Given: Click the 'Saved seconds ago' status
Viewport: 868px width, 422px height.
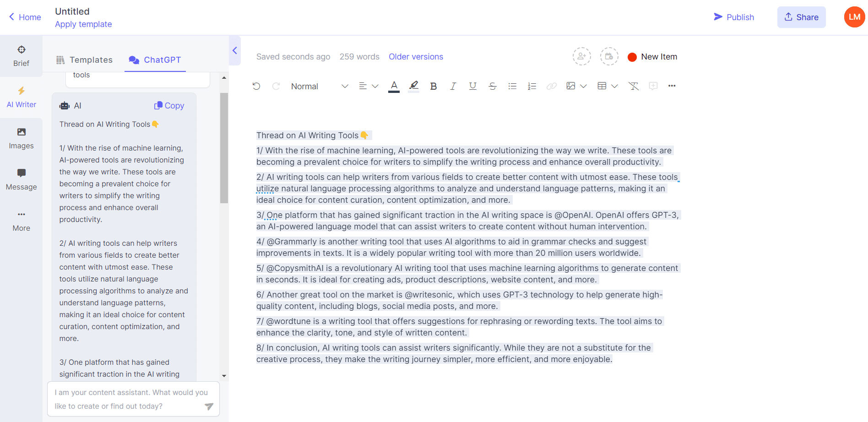Looking at the screenshot, I should pyautogui.click(x=293, y=57).
